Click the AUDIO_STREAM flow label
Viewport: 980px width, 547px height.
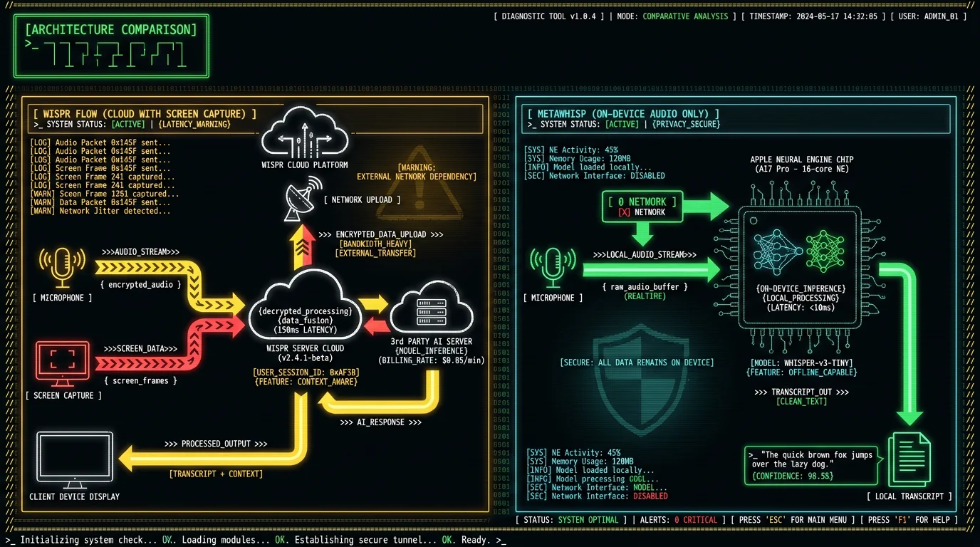(x=140, y=251)
